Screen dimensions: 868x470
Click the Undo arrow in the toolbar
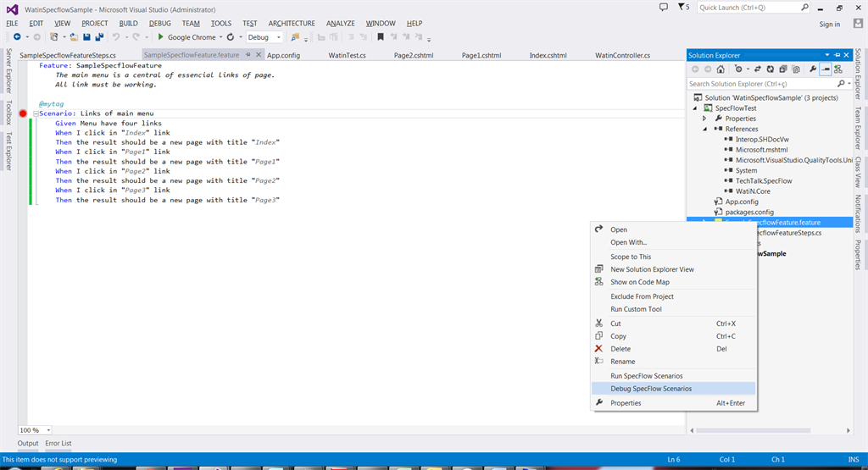point(116,37)
